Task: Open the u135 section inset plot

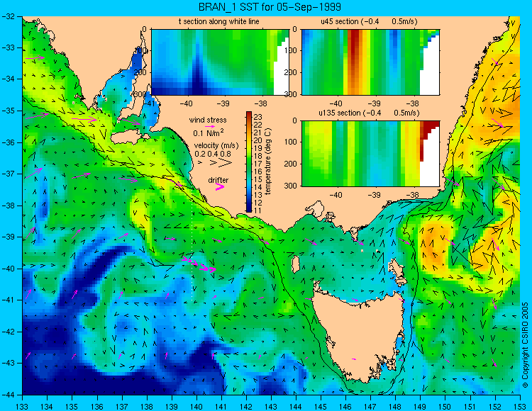Action: [370, 154]
